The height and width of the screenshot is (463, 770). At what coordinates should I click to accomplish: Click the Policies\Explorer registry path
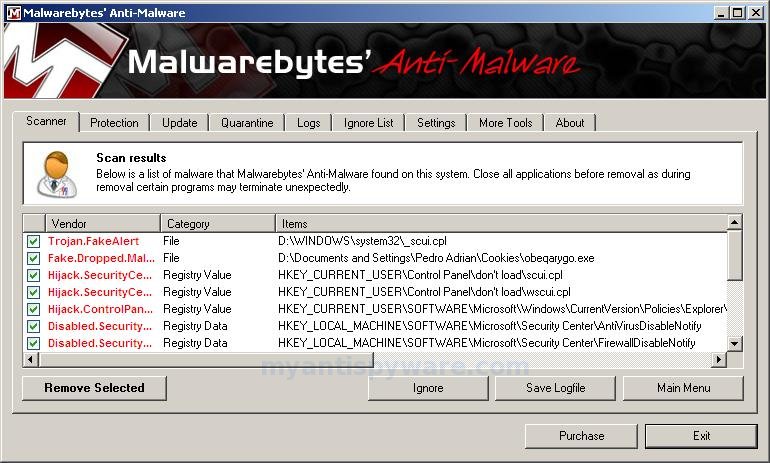[x=502, y=309]
